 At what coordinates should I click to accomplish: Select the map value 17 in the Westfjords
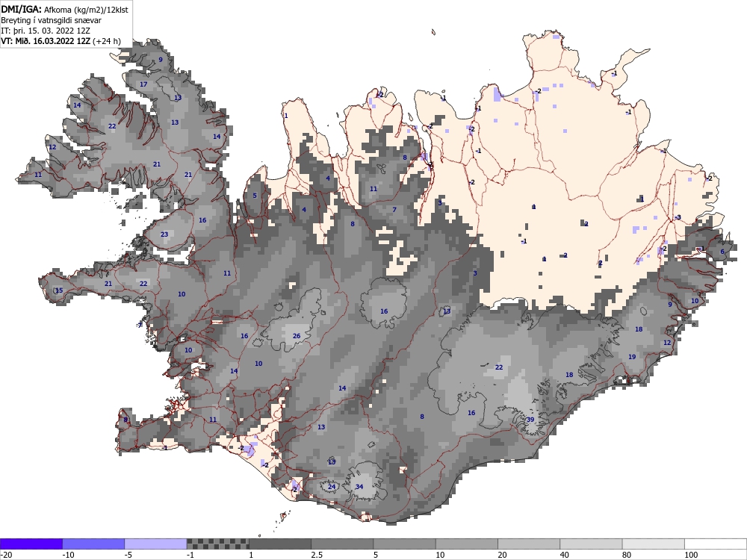point(143,84)
